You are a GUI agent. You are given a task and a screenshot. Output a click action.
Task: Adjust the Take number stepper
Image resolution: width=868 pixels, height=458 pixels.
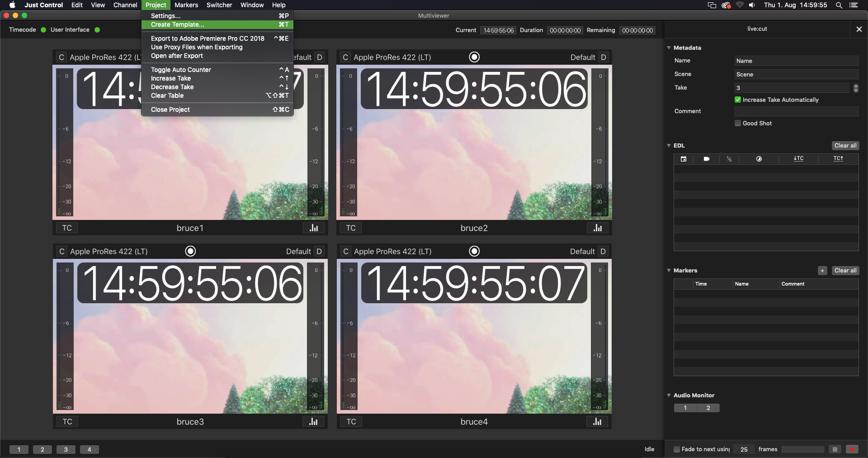tap(856, 88)
